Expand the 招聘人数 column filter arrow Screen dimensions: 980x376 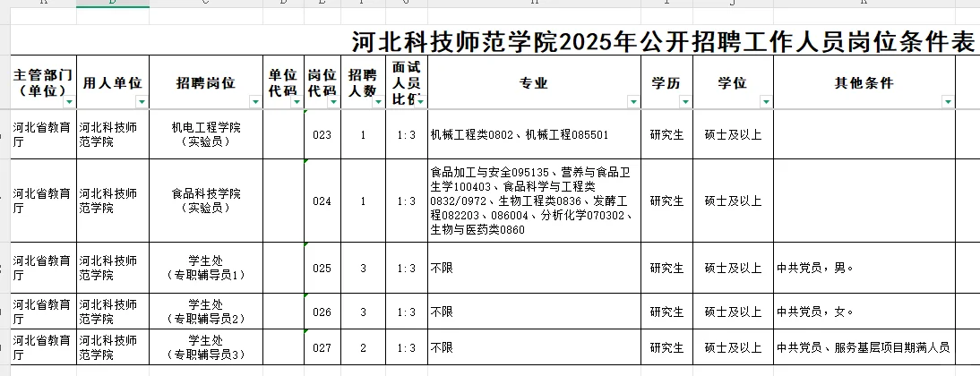pos(377,102)
